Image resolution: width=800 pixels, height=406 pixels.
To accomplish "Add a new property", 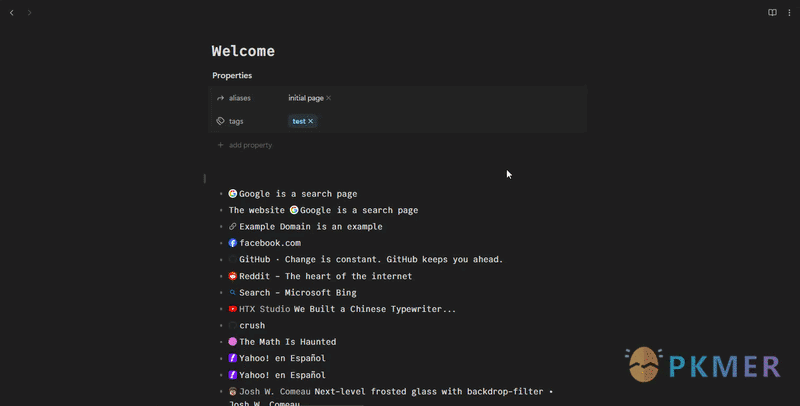I will click(x=245, y=145).
